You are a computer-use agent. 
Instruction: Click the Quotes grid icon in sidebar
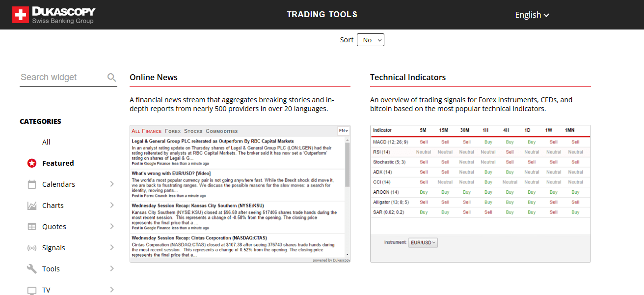click(31, 226)
